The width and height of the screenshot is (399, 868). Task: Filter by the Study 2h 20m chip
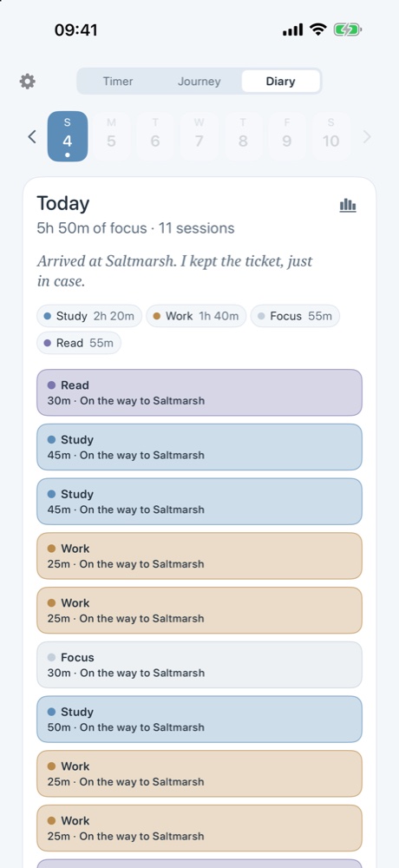tap(89, 316)
